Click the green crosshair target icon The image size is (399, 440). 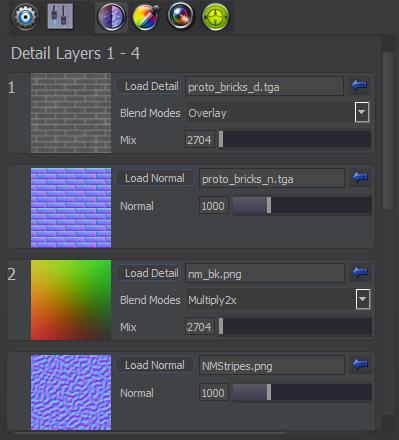click(x=216, y=17)
